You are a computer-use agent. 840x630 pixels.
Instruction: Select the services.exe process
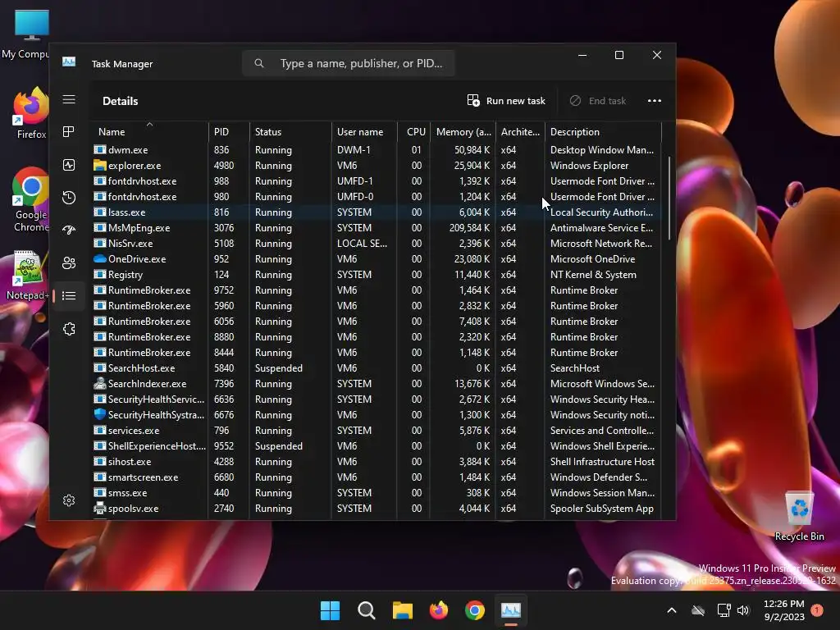377,430
